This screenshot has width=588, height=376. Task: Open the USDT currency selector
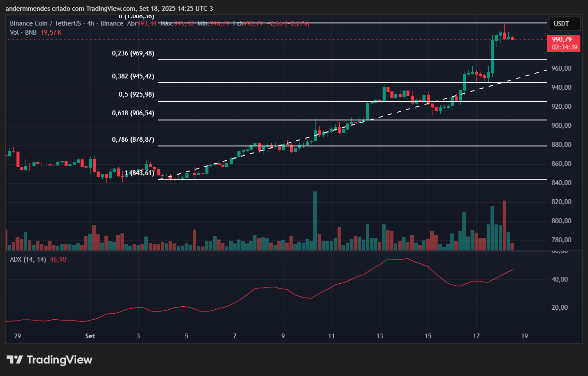(x=564, y=24)
